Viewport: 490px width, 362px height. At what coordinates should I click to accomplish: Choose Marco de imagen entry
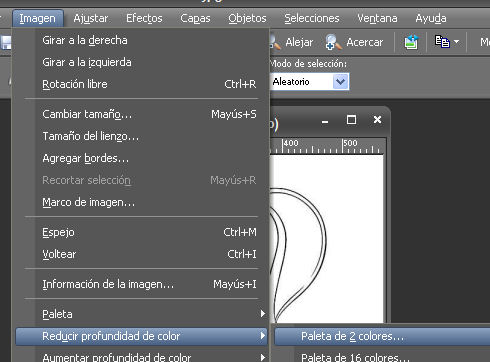tap(142, 202)
